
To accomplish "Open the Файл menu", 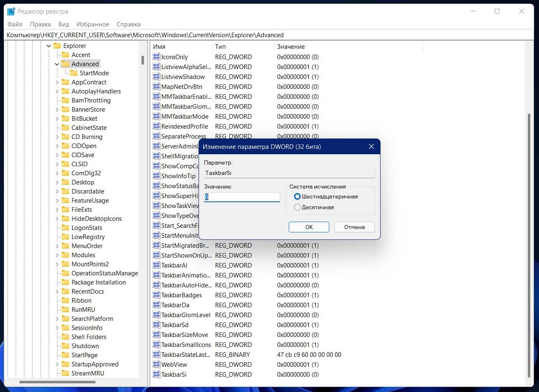I will pos(15,24).
